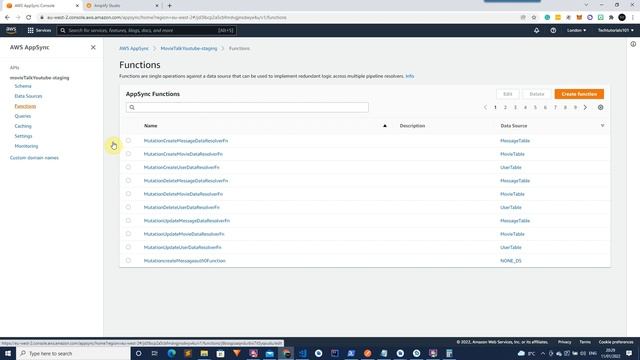
Task: Open the MutationcreateMessageauth0Function link
Action: pyautogui.click(x=184, y=260)
